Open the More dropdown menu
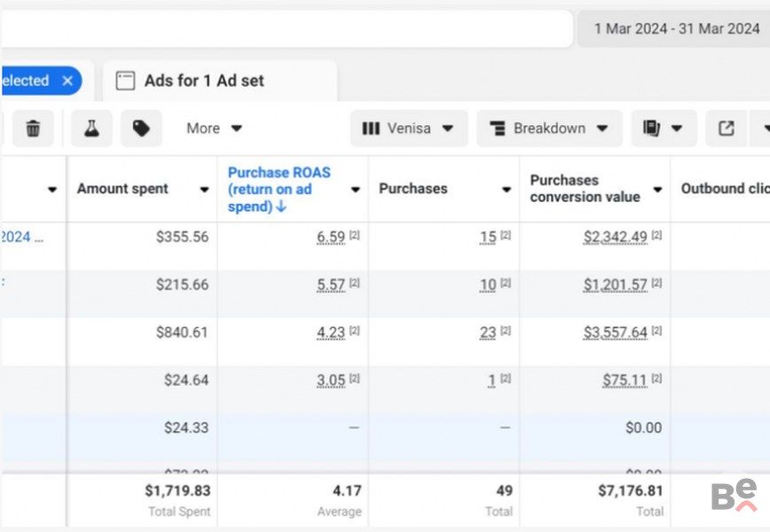Screen dimensions: 770x532 214,129
